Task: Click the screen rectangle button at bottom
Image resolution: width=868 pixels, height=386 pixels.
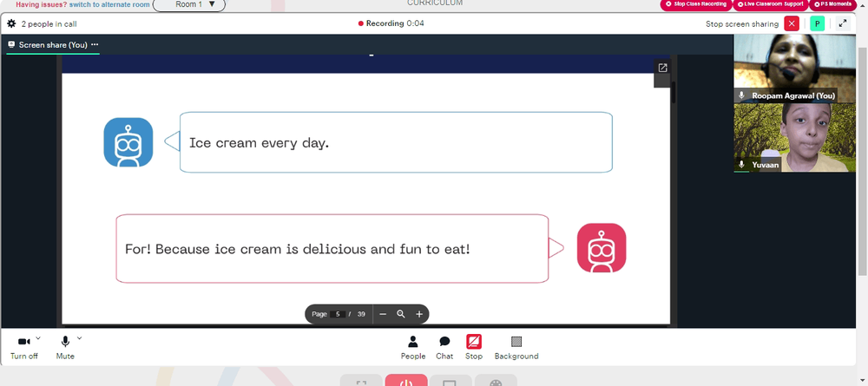Action: click(450, 381)
